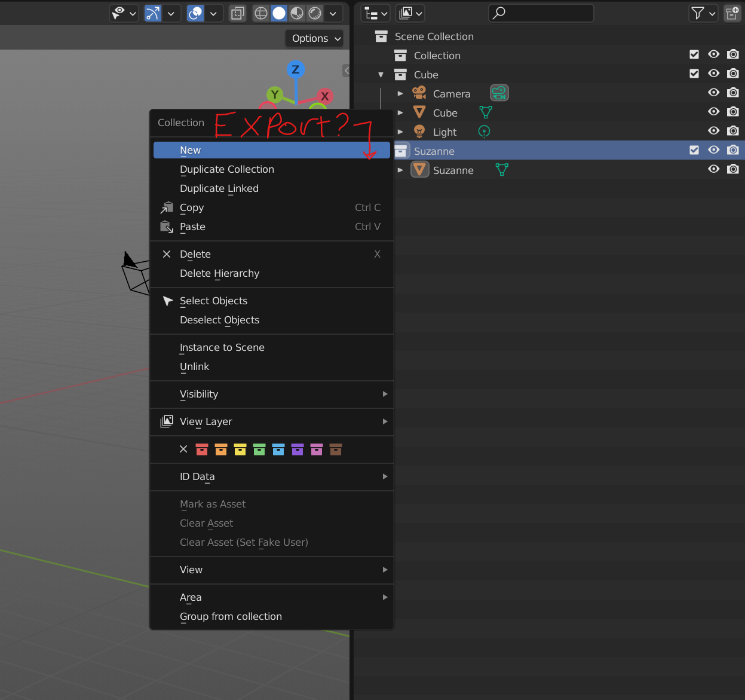Hide Camera with eye icon
Screen dimensions: 745x700
click(x=714, y=93)
